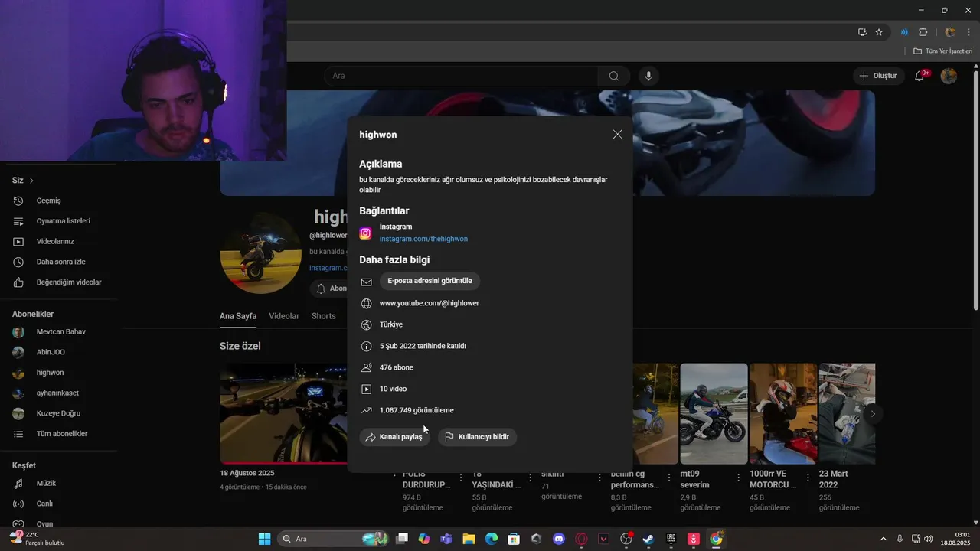Activate voice search microphone icon
Screen dimensions: 980x551
(x=648, y=76)
